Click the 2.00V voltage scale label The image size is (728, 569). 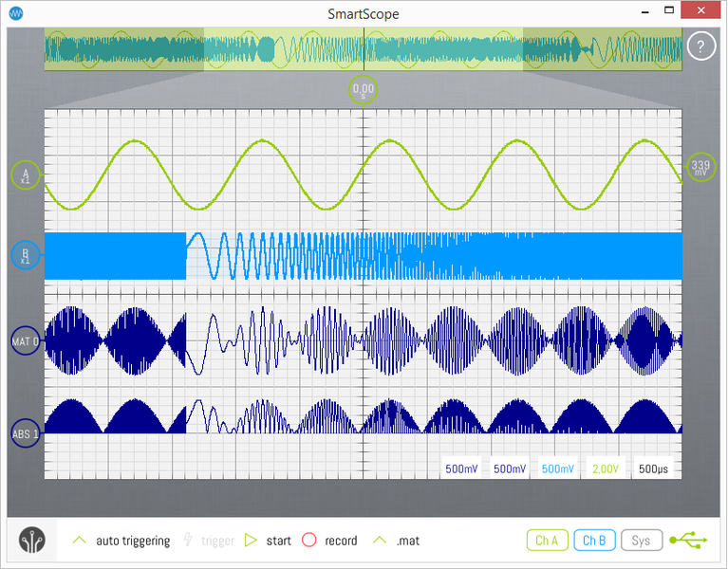(605, 468)
